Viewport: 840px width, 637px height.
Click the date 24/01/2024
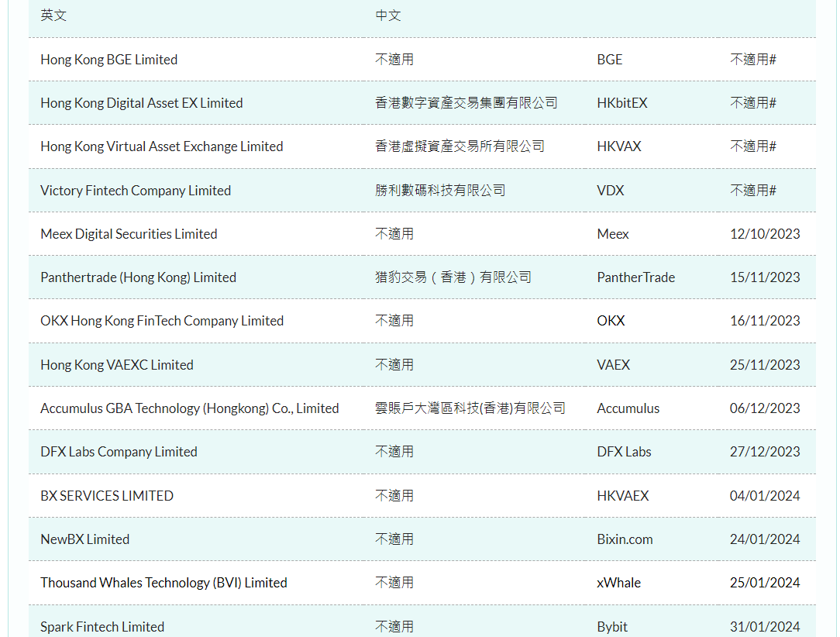[x=765, y=539]
